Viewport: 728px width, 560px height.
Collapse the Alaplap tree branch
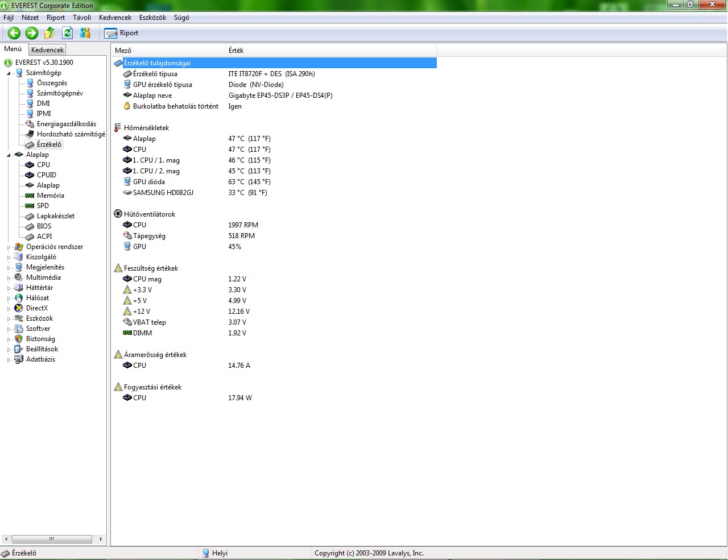point(9,155)
